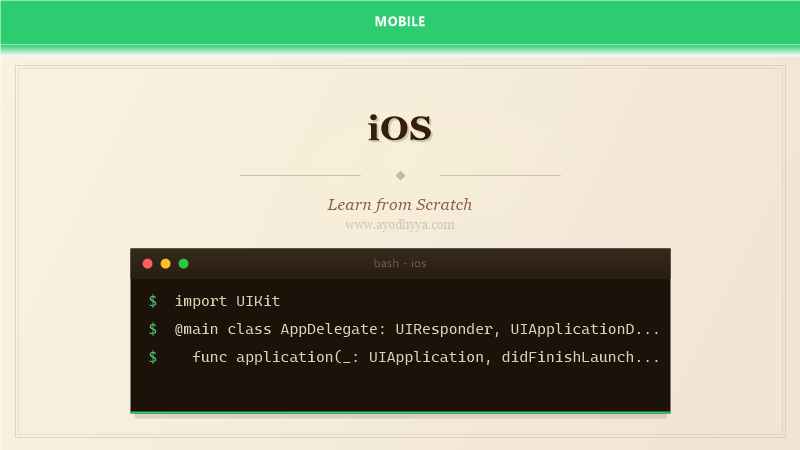Click the 'Learn from Scratch' subtitle
Viewport: 800px width, 450px height.
tap(399, 205)
